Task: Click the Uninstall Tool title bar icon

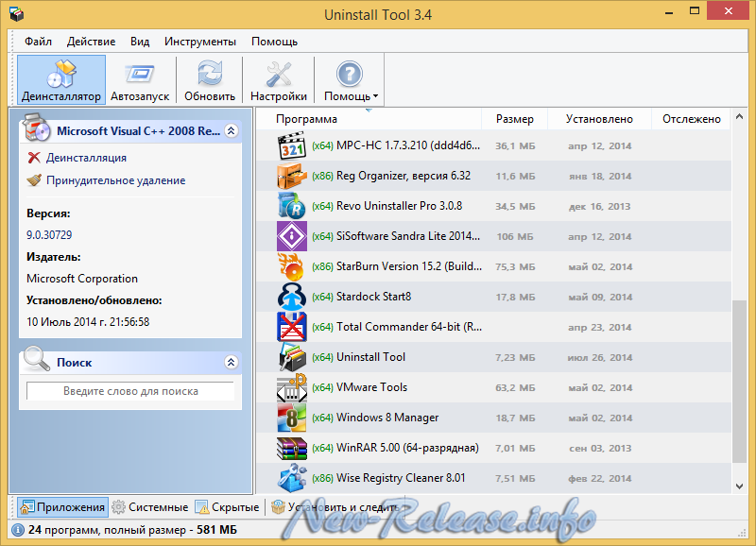Action: click(x=16, y=14)
